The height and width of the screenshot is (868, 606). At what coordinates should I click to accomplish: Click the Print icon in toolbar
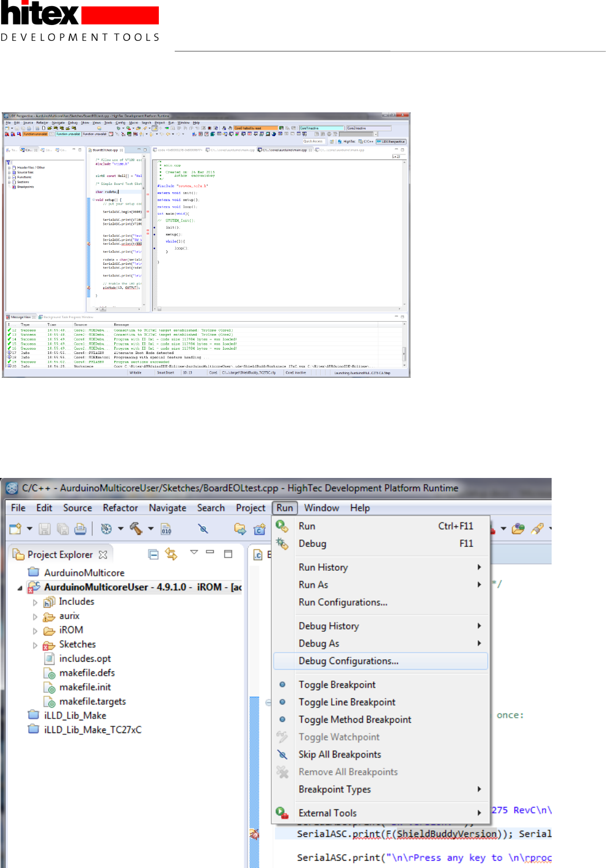[x=80, y=529]
